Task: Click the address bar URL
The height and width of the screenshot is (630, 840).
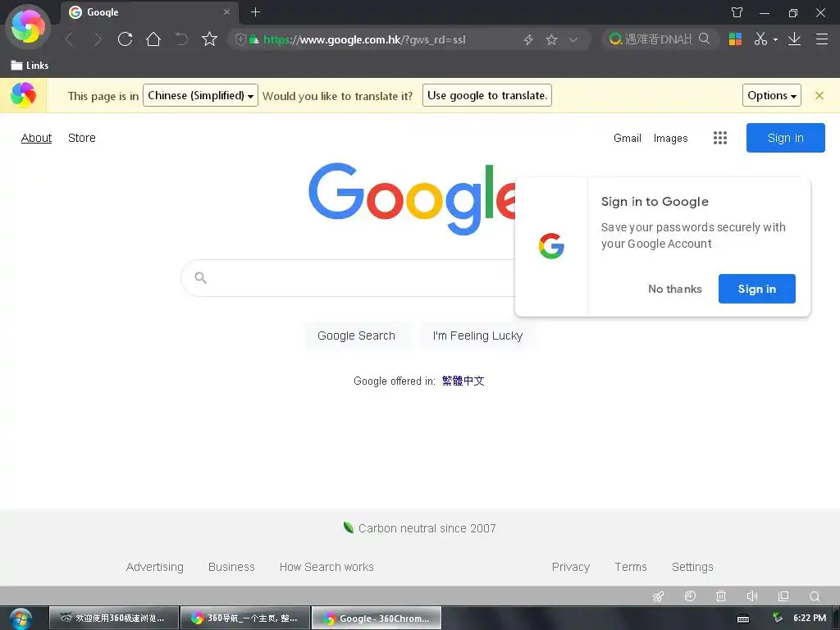Action: (x=364, y=39)
